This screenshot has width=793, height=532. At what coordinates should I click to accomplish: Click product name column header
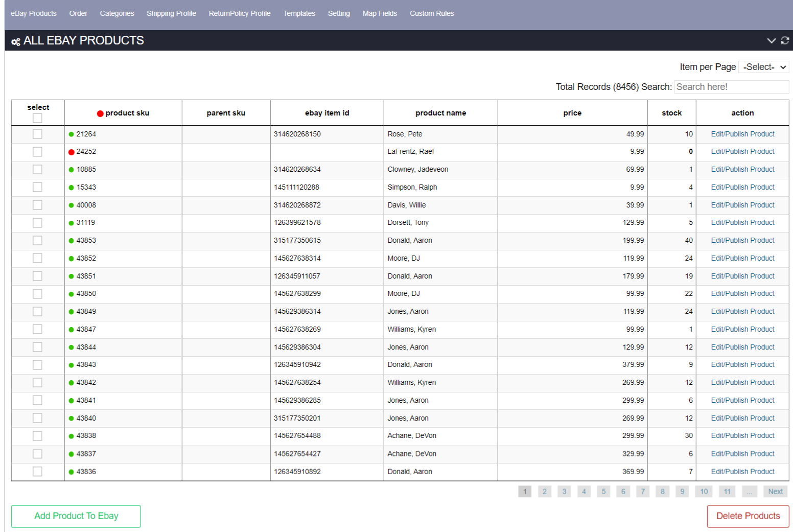click(440, 113)
